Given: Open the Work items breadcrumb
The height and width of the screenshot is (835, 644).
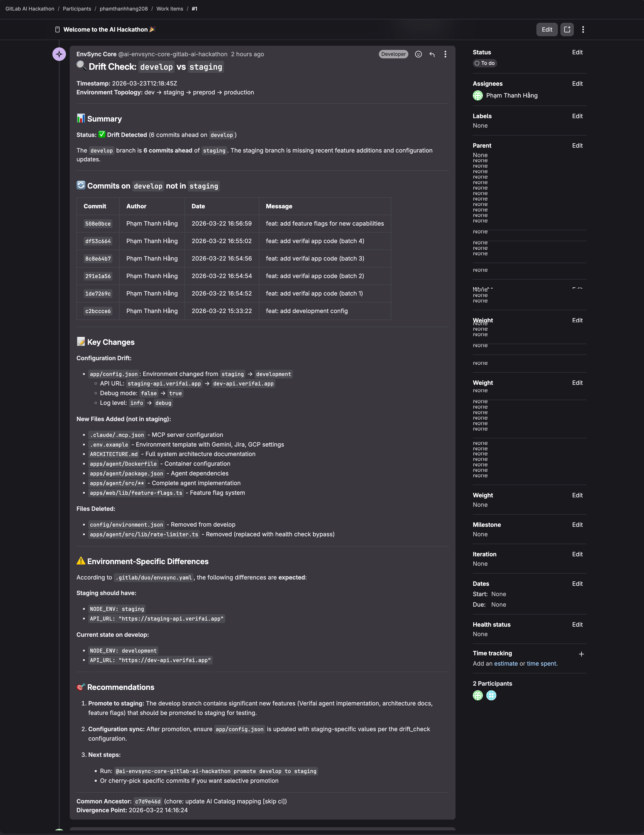Looking at the screenshot, I should [170, 9].
